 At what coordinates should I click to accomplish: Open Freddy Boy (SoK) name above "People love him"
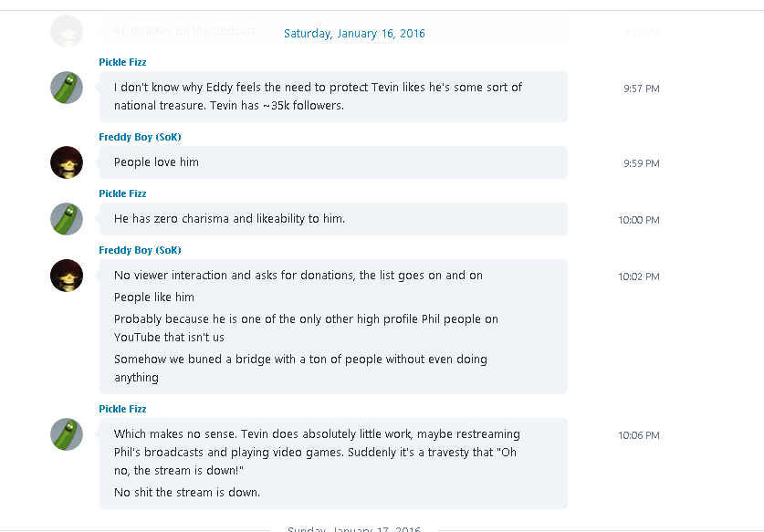click(140, 137)
